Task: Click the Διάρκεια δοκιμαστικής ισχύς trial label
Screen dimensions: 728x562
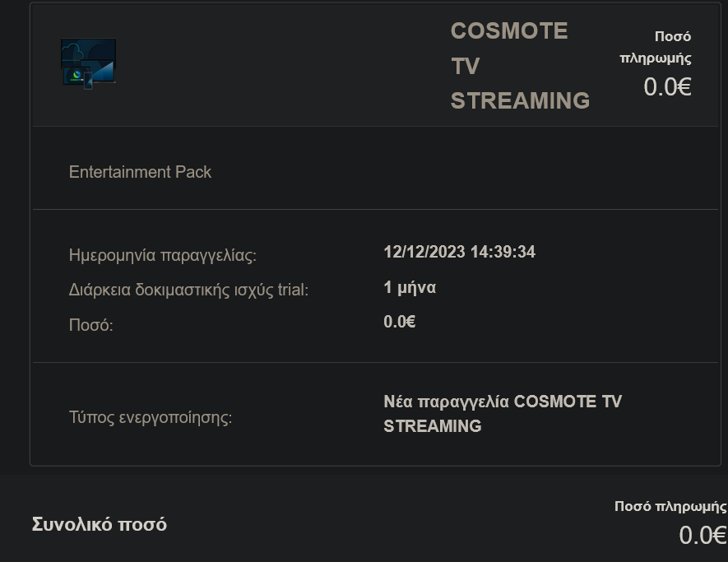Action: tap(188, 290)
